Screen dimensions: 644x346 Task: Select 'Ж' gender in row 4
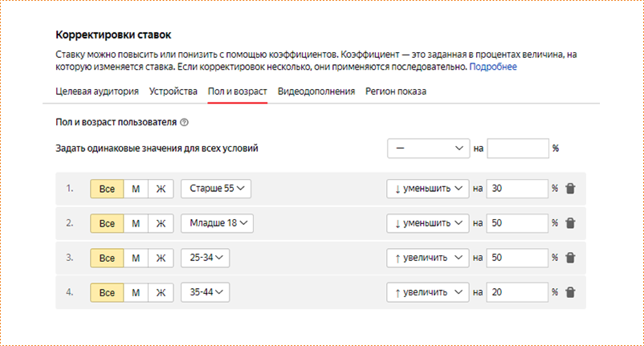tap(161, 292)
